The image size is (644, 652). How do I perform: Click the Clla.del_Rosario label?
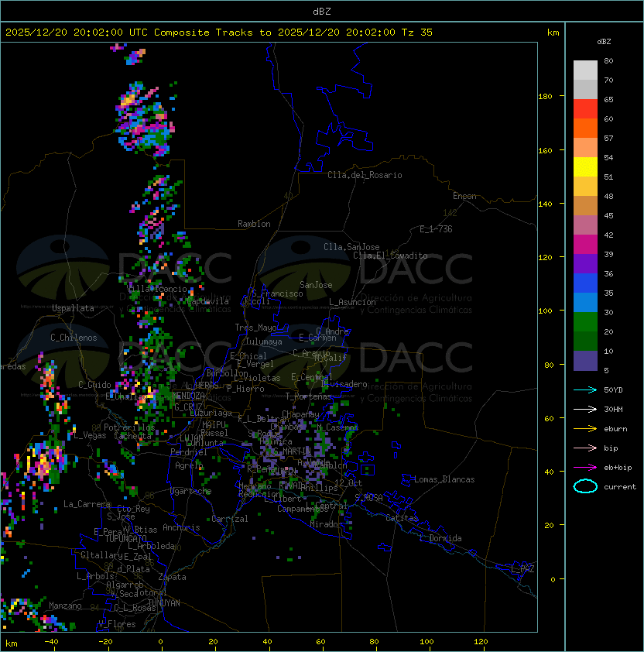[365, 175]
